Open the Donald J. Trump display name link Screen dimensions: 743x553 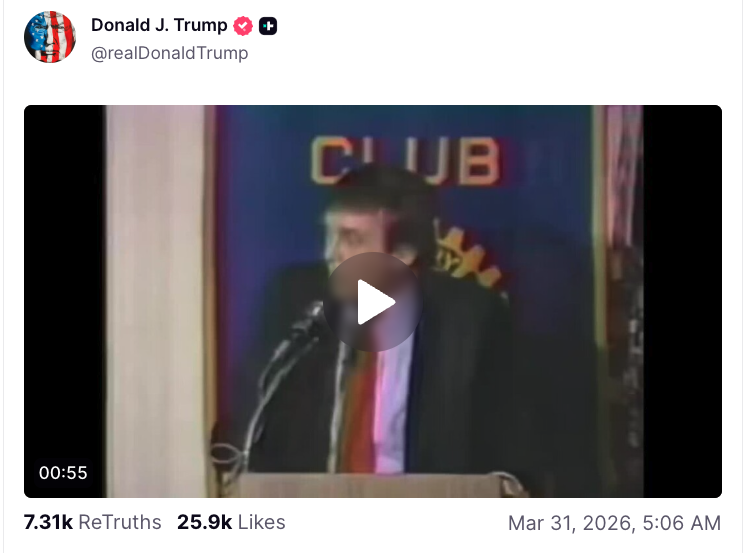point(159,25)
